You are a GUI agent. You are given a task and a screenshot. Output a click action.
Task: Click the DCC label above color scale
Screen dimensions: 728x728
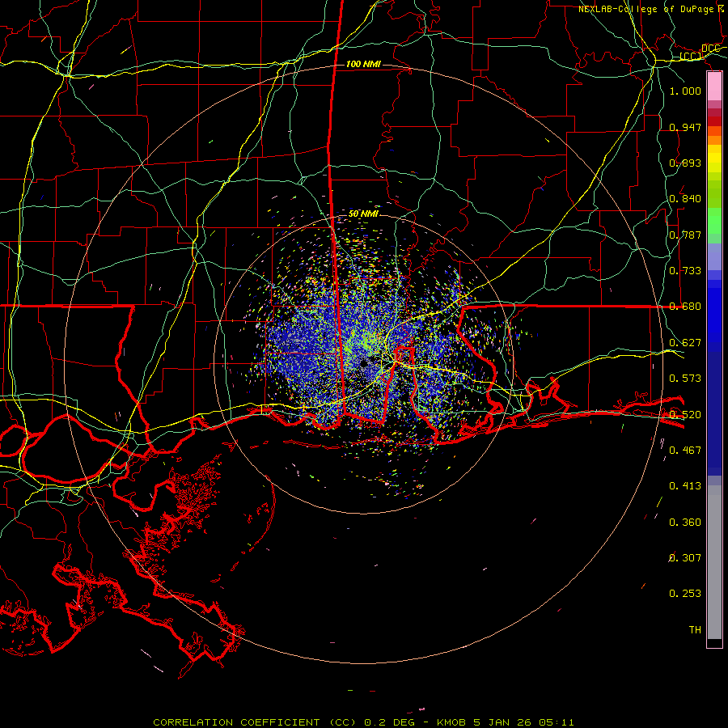710,49
